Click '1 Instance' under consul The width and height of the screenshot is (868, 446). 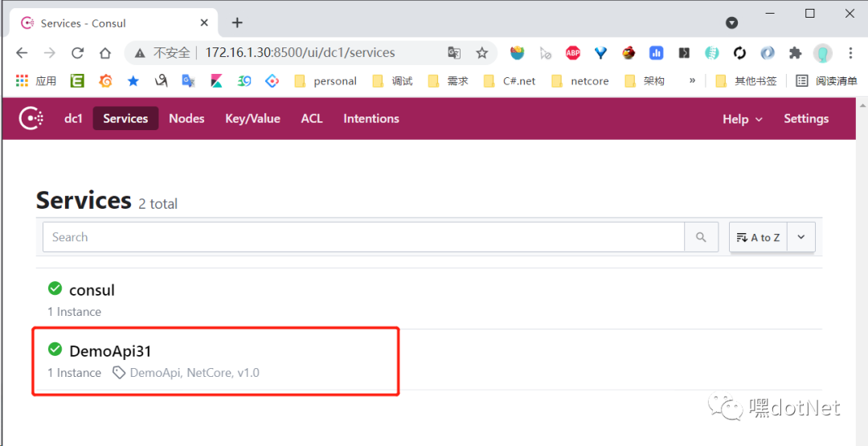tap(74, 312)
